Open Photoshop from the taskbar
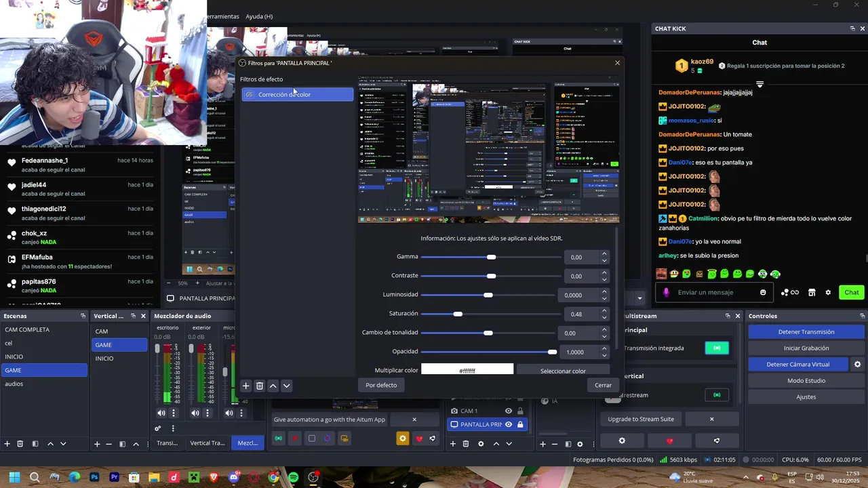 tap(94, 477)
